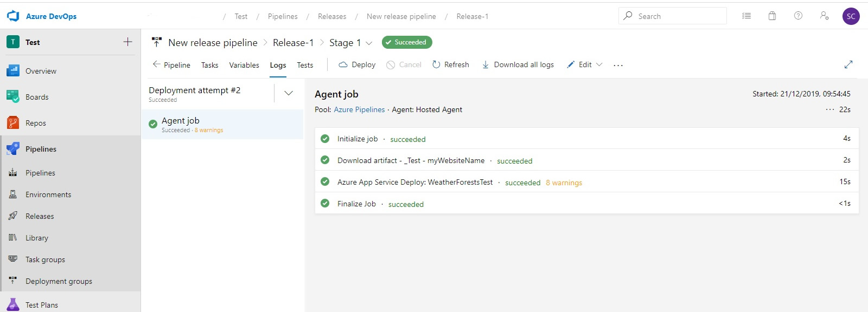The image size is (868, 312).
Task: Click the ellipsis next to 22s duration
Action: pos(829,109)
